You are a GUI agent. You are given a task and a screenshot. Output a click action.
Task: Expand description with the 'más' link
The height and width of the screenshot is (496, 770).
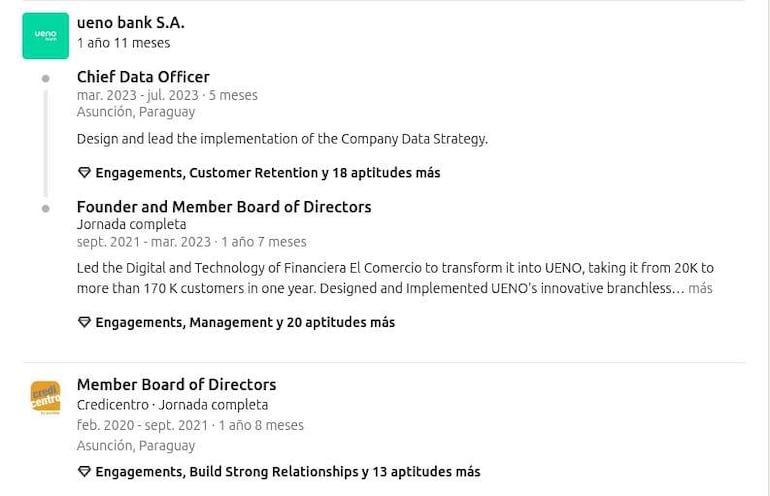[x=700, y=288]
